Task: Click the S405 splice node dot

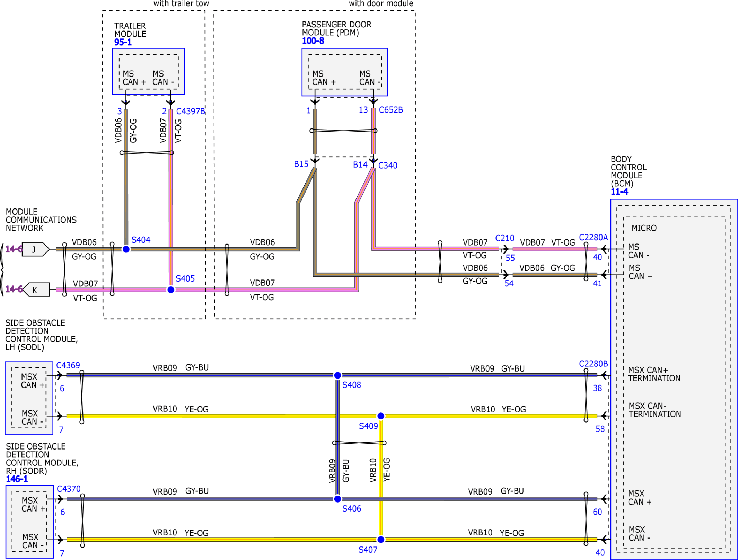Action: (x=171, y=290)
